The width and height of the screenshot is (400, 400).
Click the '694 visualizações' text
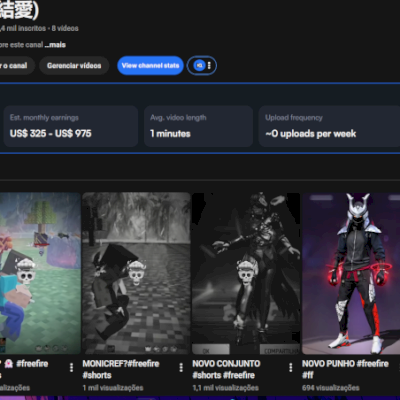point(330,388)
